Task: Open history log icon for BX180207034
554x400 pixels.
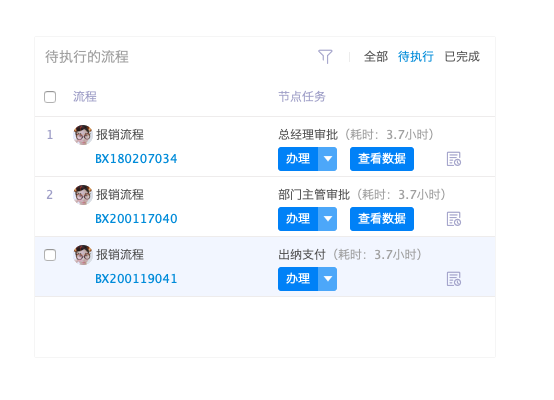Action: (x=454, y=159)
